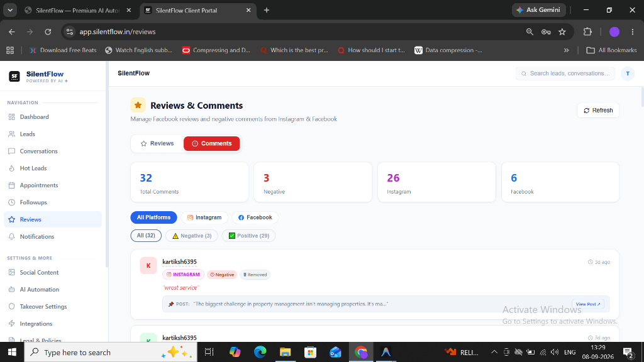
Task: Open saved passwords key icon
Action: tap(546, 31)
